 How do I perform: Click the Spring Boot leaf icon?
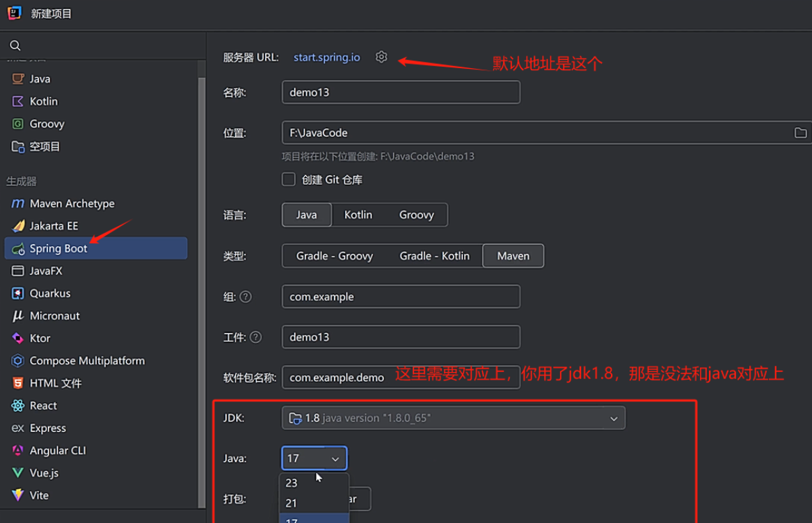pyautogui.click(x=17, y=248)
